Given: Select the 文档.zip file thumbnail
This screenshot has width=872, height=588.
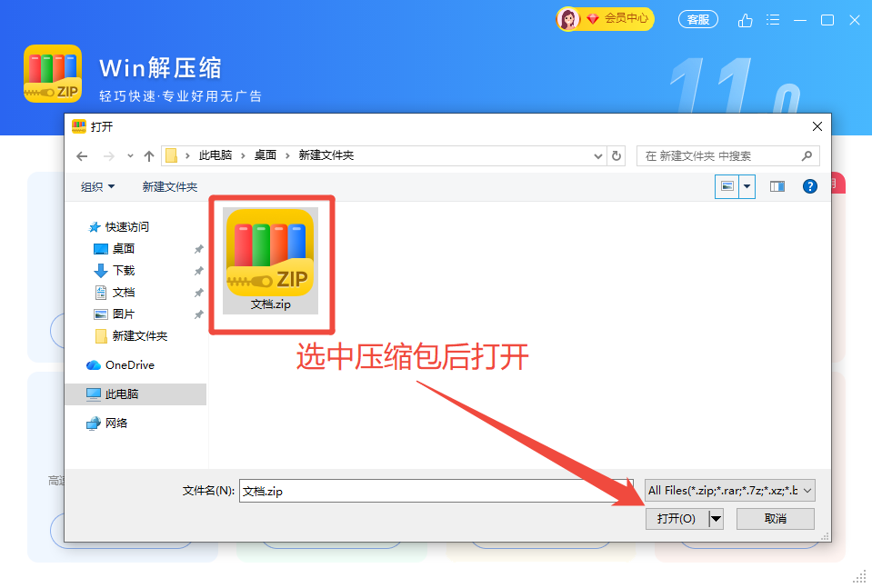Looking at the screenshot, I should [x=270, y=261].
